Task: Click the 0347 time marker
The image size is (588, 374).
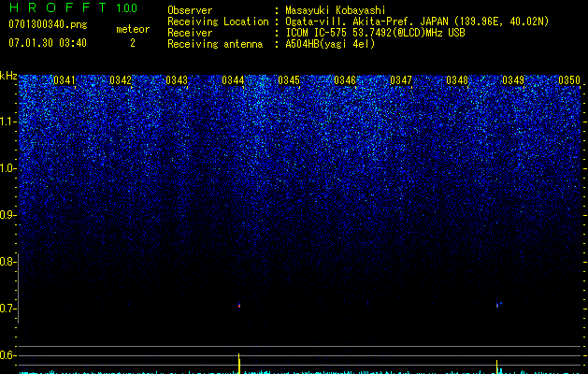Action: pyautogui.click(x=401, y=80)
